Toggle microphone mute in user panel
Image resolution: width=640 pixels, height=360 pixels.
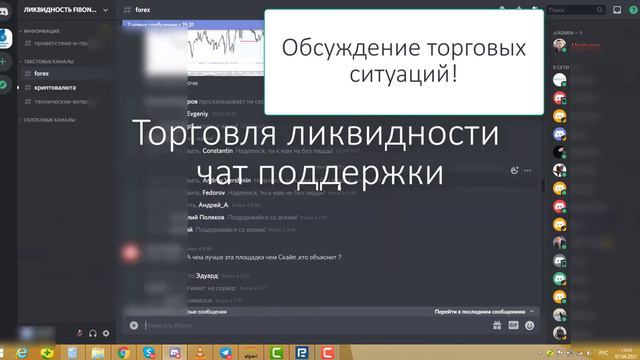click(80, 333)
